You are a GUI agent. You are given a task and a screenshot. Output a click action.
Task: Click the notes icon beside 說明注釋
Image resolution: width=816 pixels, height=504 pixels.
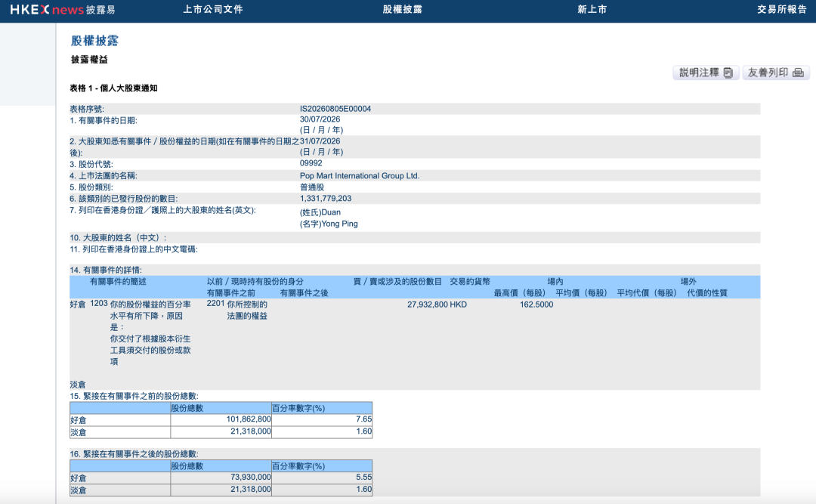728,73
